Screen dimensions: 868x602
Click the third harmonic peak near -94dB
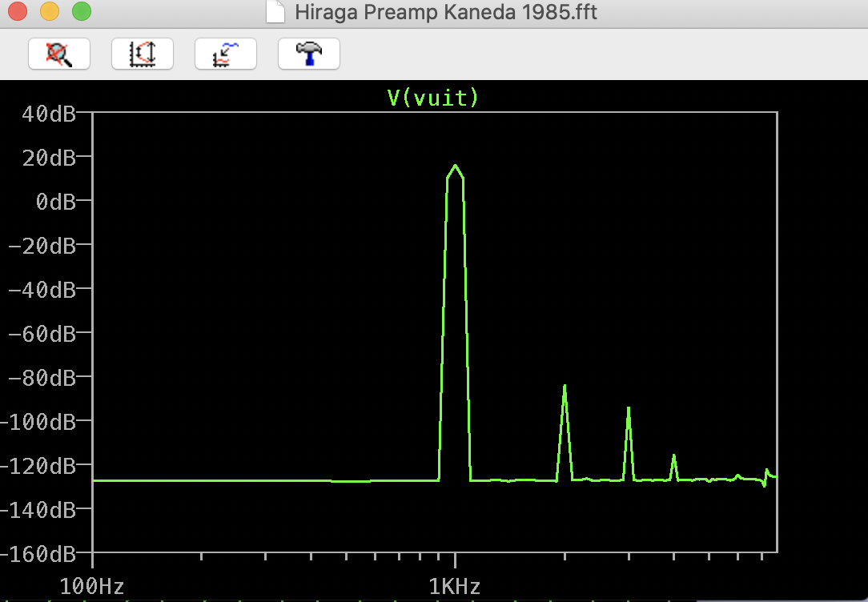(629, 409)
